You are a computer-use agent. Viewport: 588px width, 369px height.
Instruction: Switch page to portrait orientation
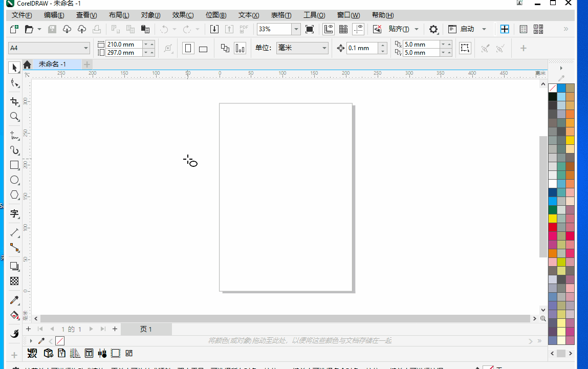(188, 49)
